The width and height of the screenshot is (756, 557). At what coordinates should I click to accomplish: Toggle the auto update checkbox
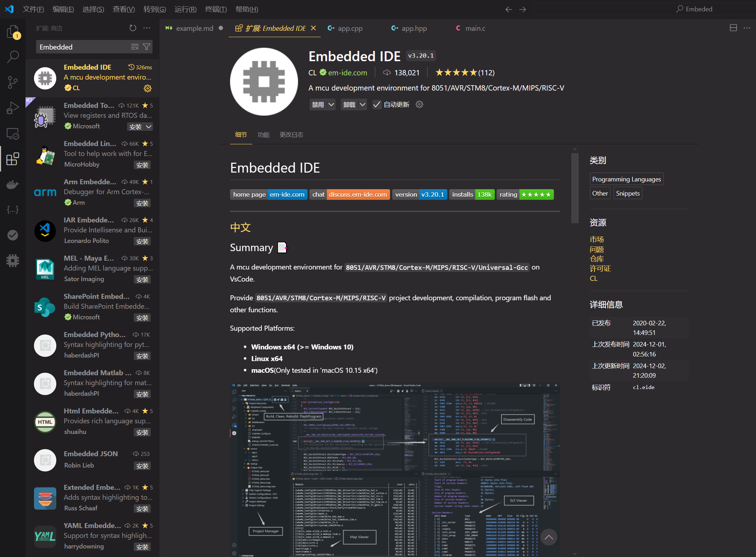coord(377,104)
